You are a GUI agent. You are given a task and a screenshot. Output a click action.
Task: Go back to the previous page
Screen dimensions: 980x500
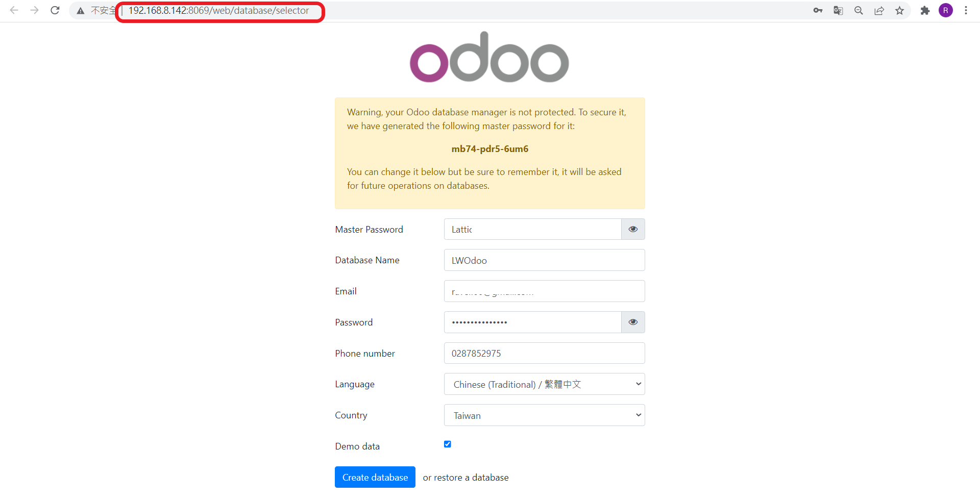pos(14,10)
